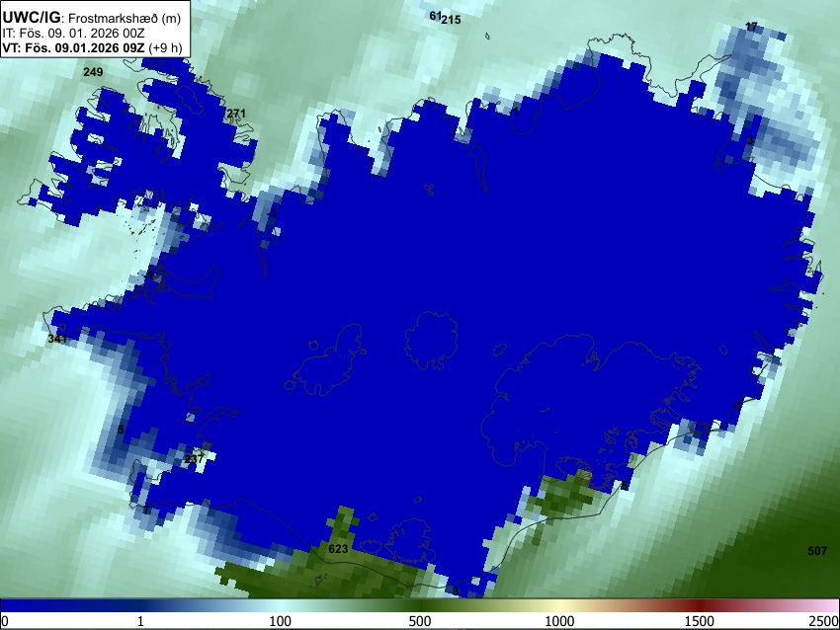Select the map value 215
The height and width of the screenshot is (630, 840).
[x=452, y=20]
